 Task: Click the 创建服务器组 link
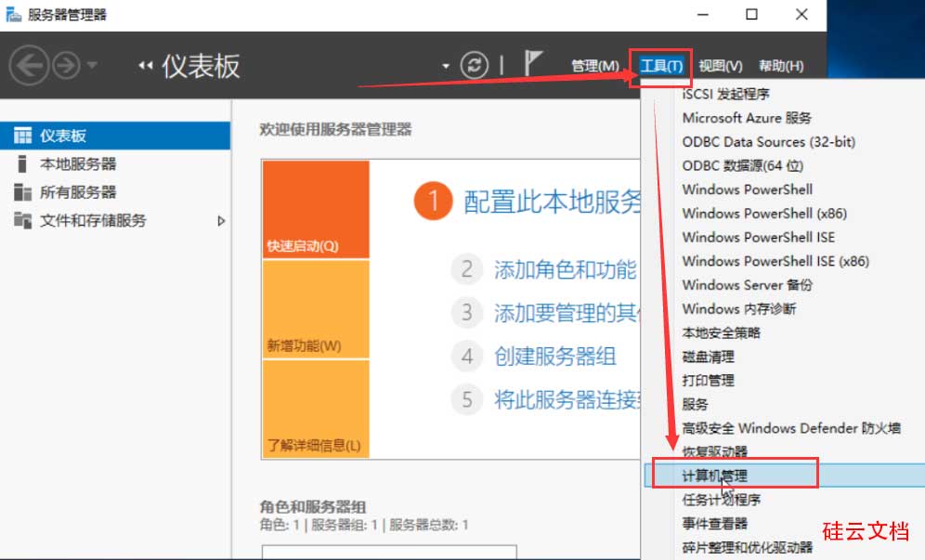pyautogui.click(x=554, y=357)
